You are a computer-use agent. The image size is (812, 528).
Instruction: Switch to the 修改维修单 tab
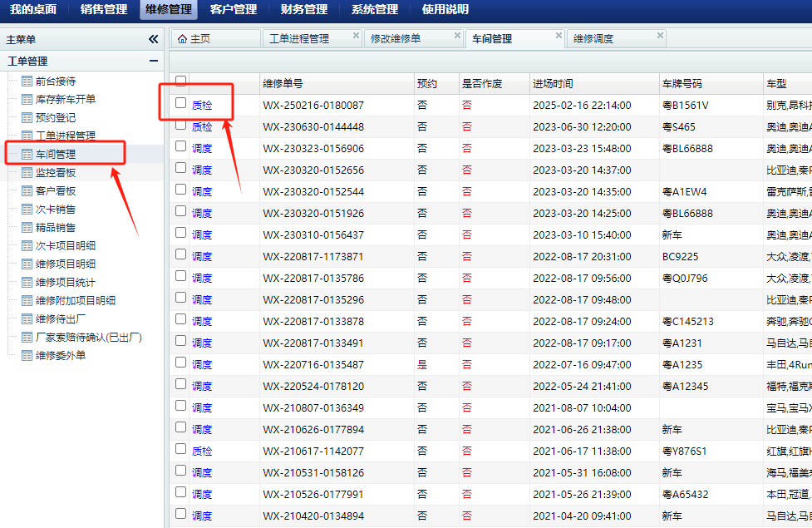(396, 39)
